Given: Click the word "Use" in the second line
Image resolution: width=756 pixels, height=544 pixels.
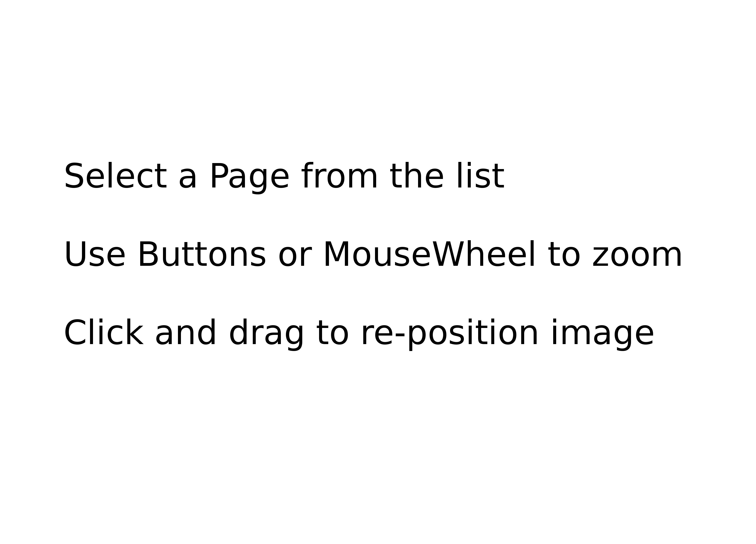Looking at the screenshot, I should point(95,255).
